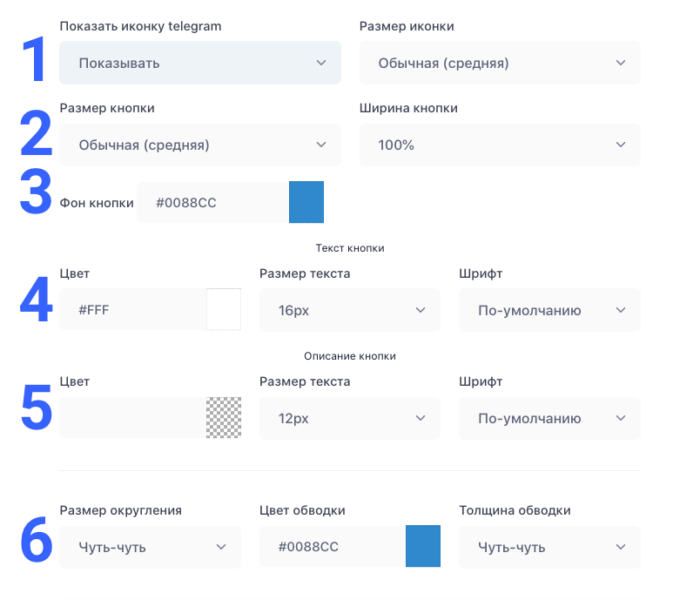
Task: Click the Цвет обводки hex input
Action: tap(333, 546)
